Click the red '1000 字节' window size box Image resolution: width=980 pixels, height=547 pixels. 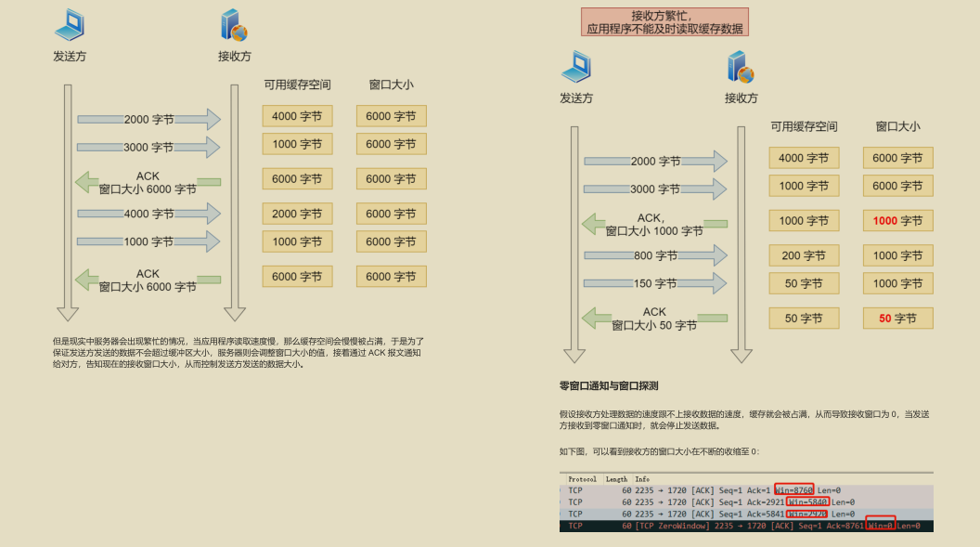coord(897,221)
